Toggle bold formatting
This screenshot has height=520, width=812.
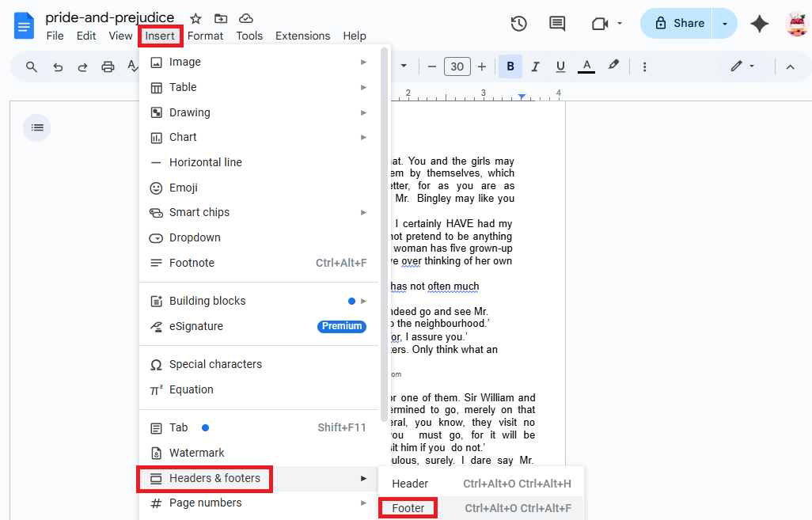(x=510, y=66)
